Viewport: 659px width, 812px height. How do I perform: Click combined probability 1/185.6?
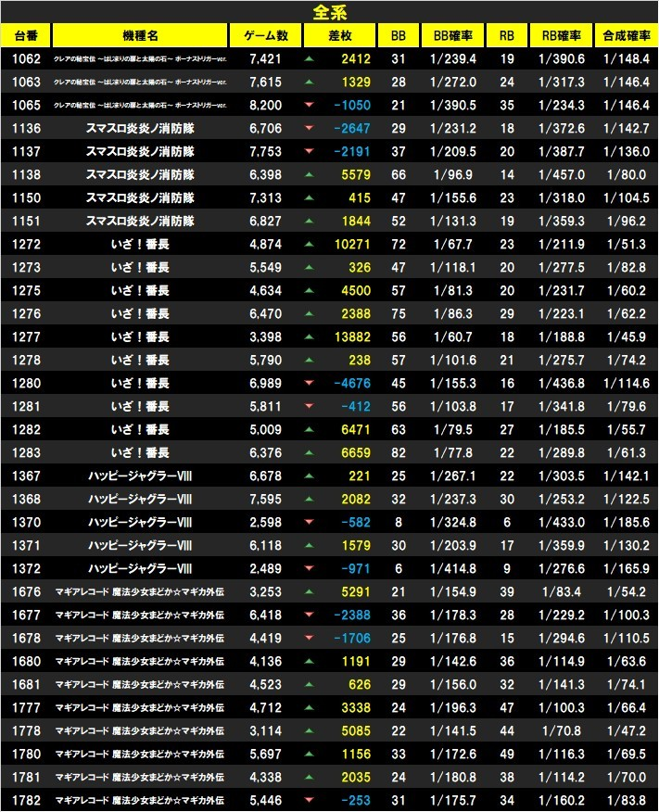[627, 522]
